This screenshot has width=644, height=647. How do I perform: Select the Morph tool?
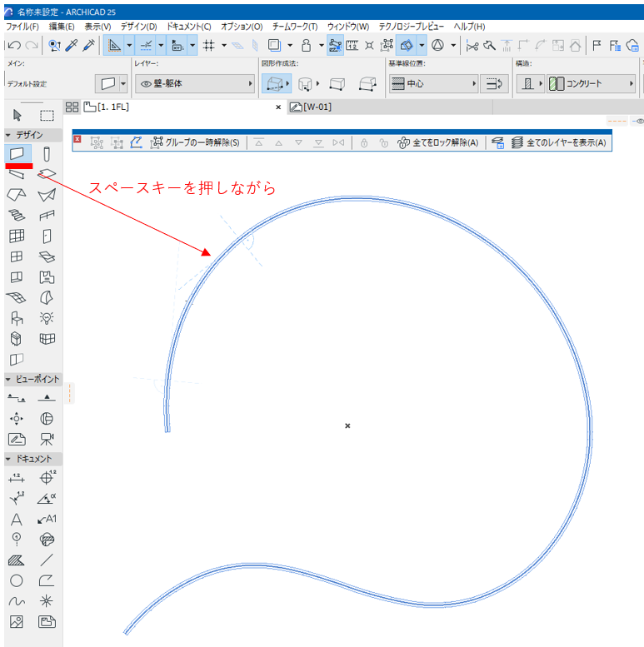(47, 297)
